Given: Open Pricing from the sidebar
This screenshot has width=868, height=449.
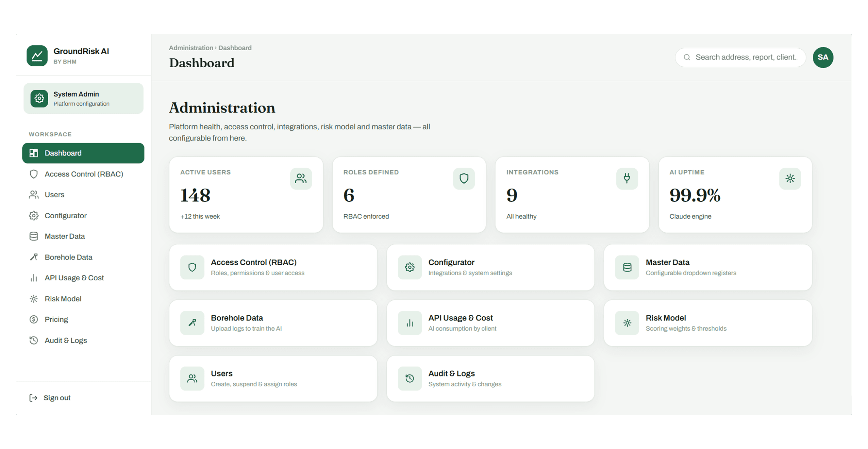Looking at the screenshot, I should [x=83, y=319].
